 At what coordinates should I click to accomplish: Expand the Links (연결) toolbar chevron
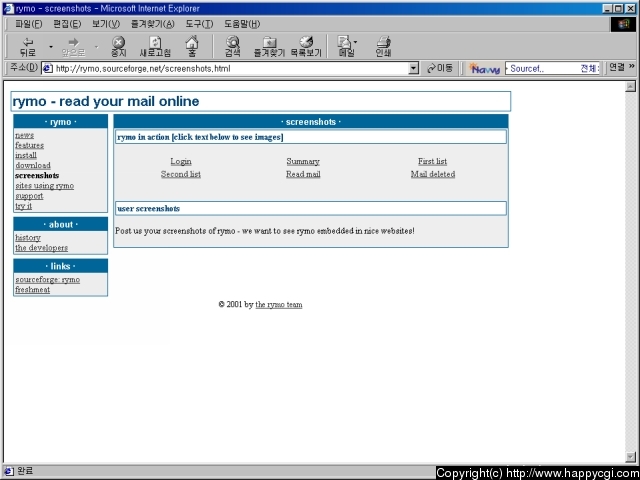[632, 66]
